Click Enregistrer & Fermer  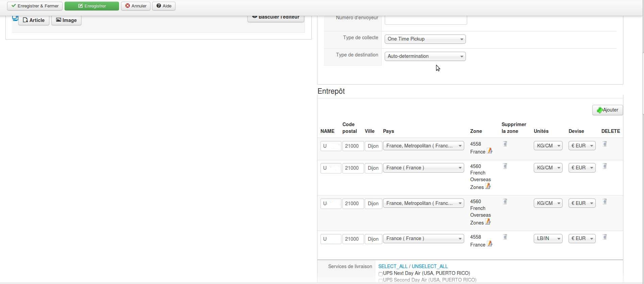pos(35,6)
